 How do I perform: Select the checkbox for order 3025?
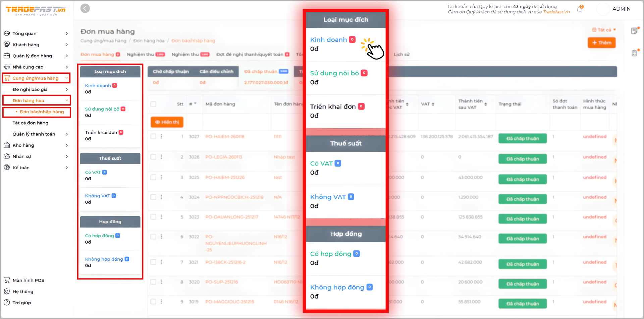(x=153, y=177)
